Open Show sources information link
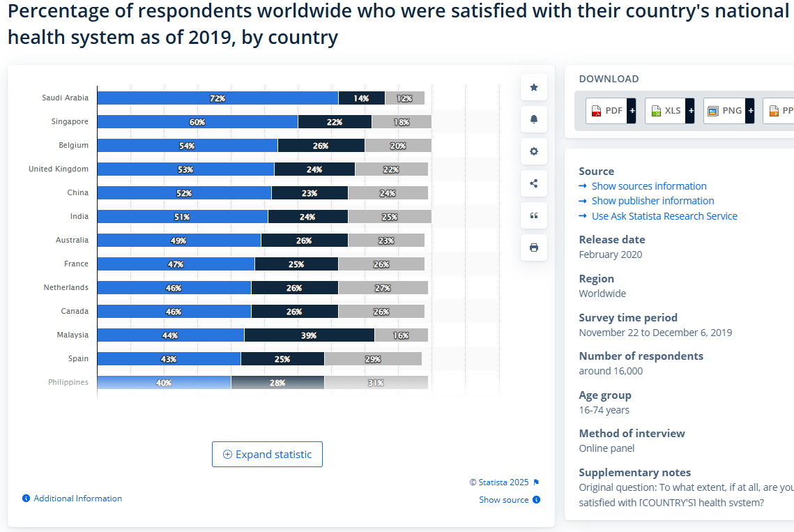This screenshot has width=794, height=532. tap(648, 186)
